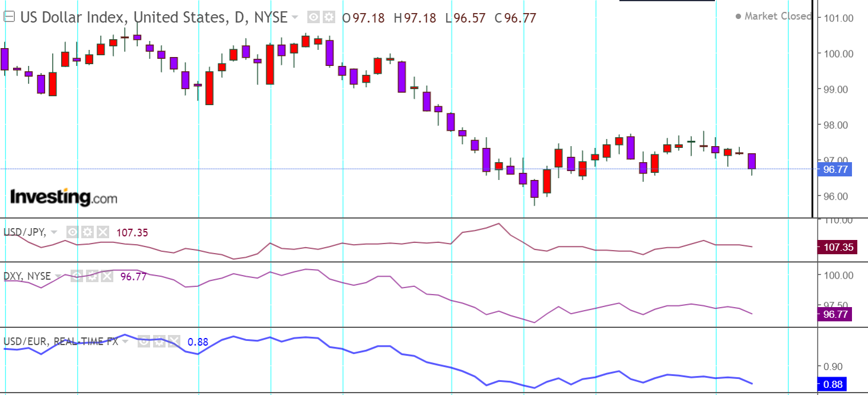Image resolution: width=868 pixels, height=395 pixels.
Task: Remove the USD/EUR pane with X
Action: (173, 342)
